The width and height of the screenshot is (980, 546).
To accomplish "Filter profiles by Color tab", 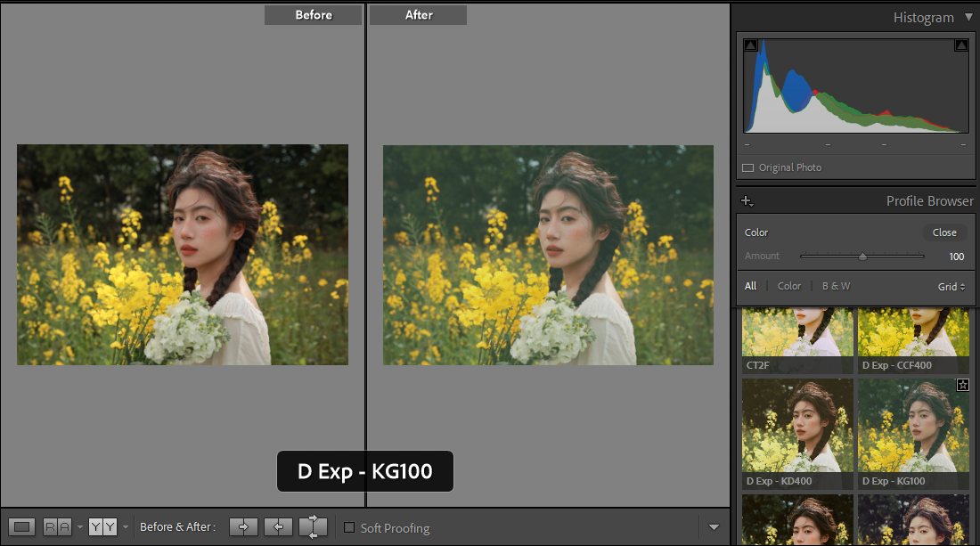I will click(x=788, y=286).
